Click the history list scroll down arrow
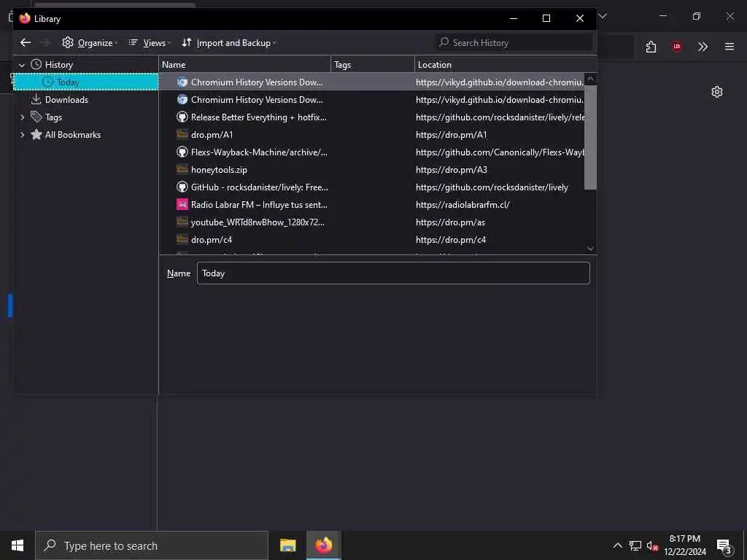This screenshot has height=560, width=747. click(590, 248)
